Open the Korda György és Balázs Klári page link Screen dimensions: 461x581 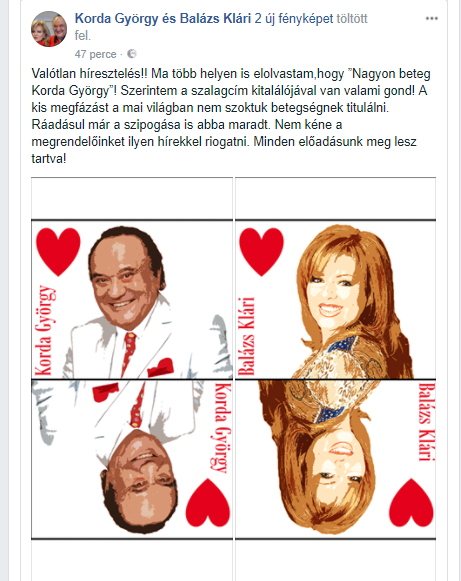[163, 19]
